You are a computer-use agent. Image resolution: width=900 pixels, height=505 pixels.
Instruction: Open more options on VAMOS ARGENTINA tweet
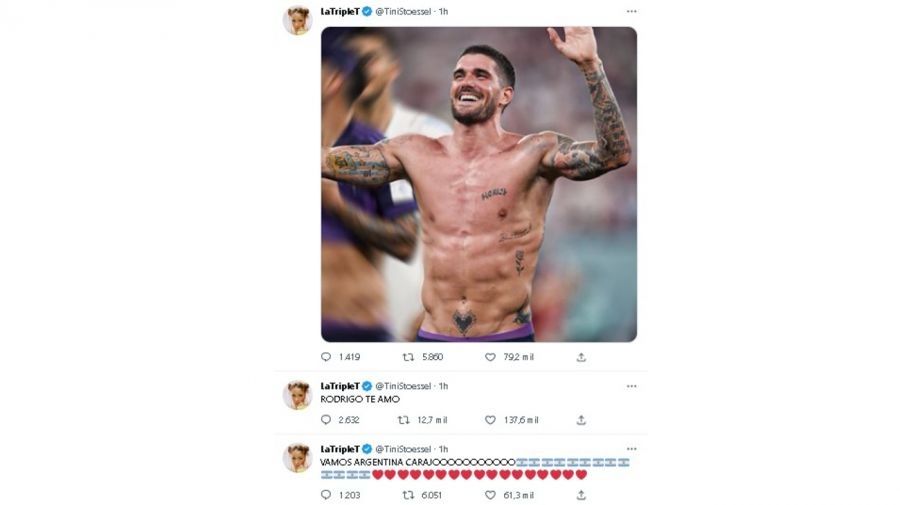pyautogui.click(x=631, y=449)
